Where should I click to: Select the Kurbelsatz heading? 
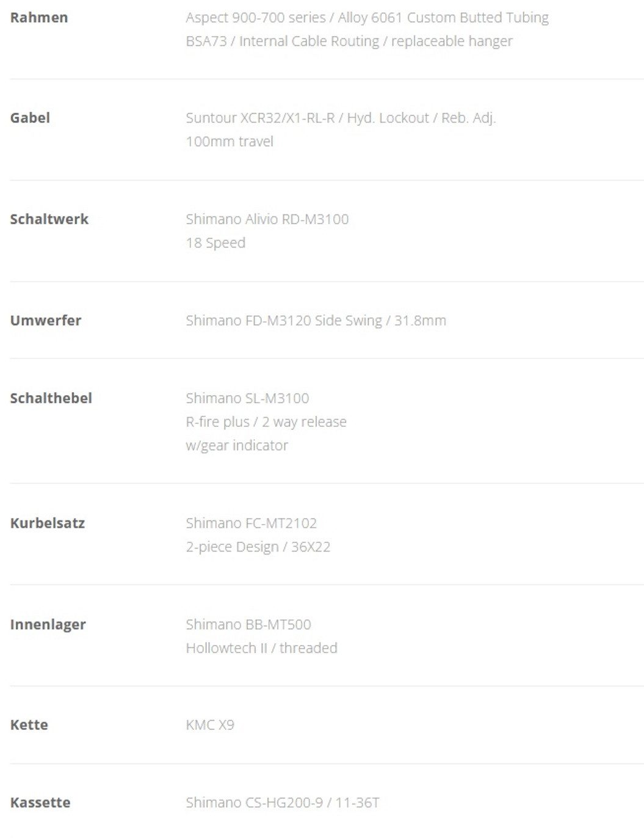tap(48, 523)
